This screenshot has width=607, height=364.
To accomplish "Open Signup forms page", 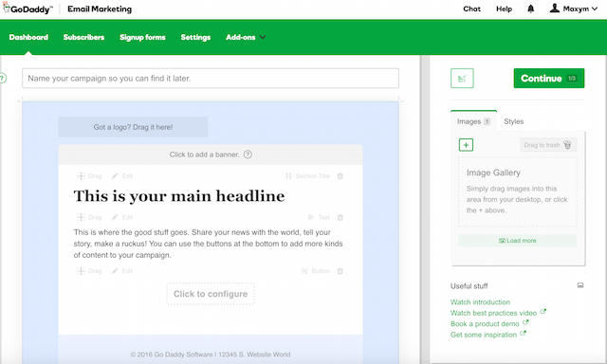I will pos(142,37).
